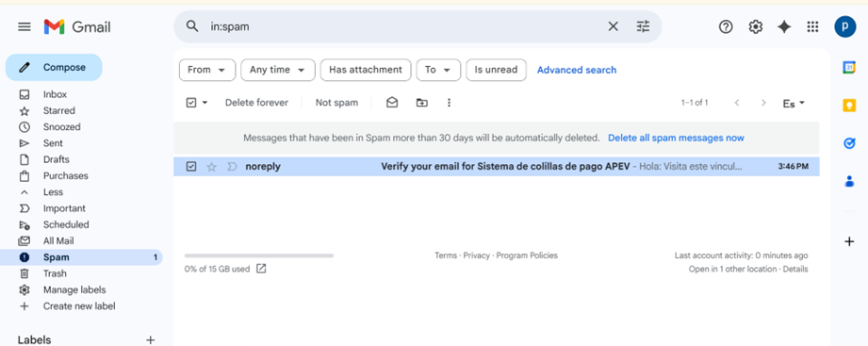Click the storage usage progress bar
This screenshot has width=868, height=346.
pyautogui.click(x=259, y=255)
